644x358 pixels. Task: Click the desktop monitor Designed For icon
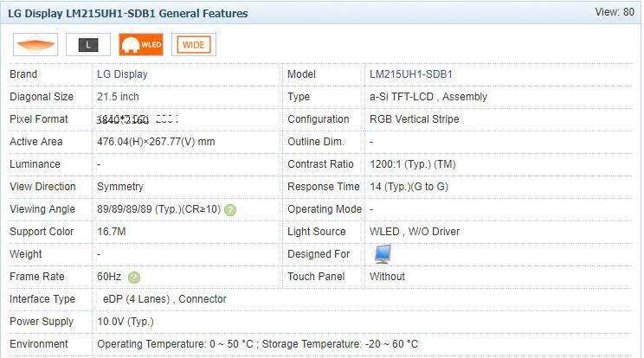click(x=383, y=254)
